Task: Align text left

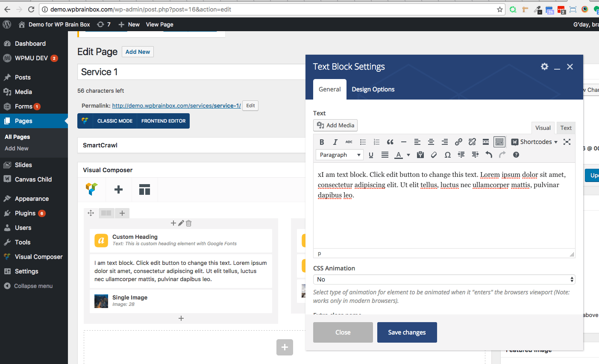Action: click(417, 142)
